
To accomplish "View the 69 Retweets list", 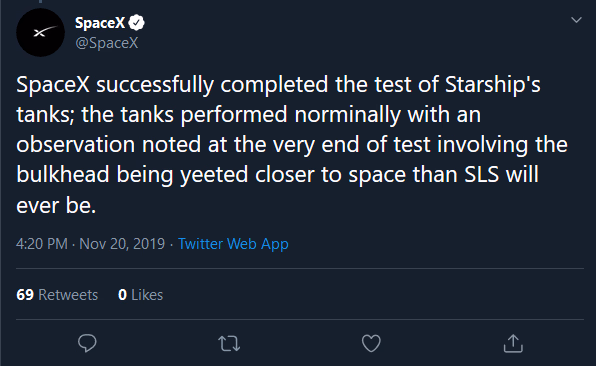I will pos(57,295).
